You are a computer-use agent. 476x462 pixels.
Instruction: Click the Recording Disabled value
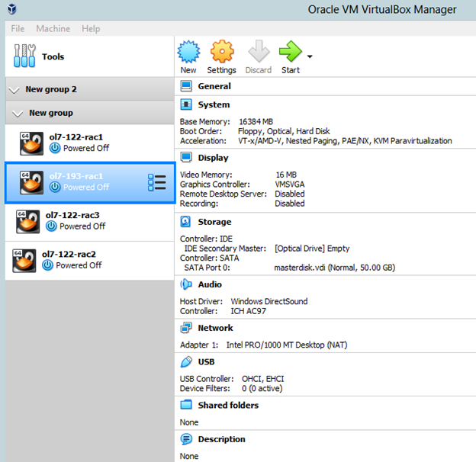pos(290,204)
